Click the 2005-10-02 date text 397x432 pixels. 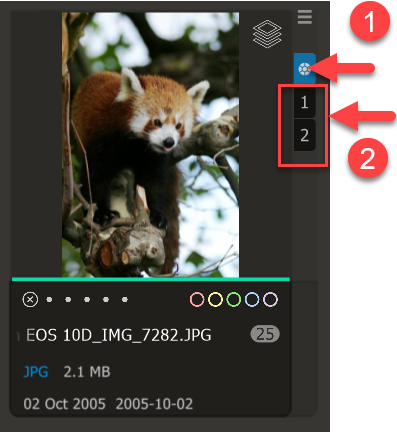click(154, 404)
